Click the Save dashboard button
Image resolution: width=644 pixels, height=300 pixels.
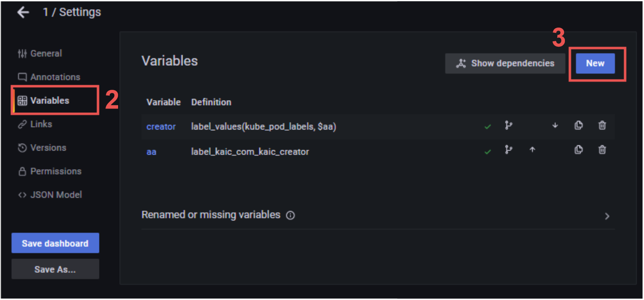55,243
